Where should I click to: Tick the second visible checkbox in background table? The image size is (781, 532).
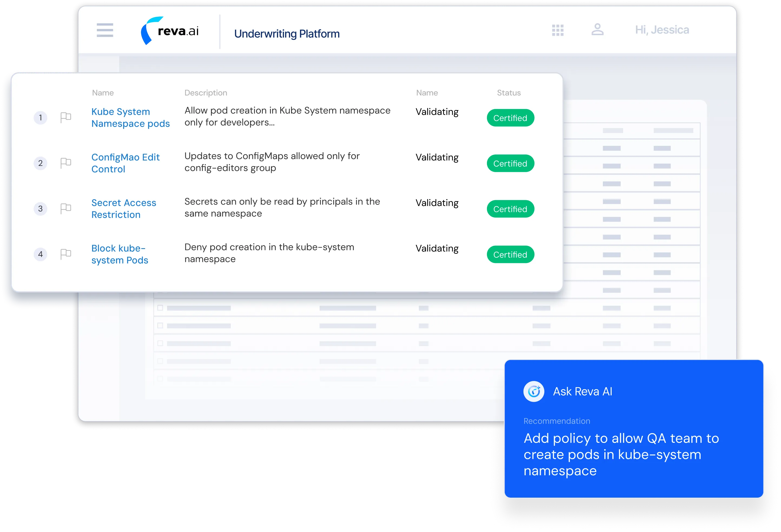[160, 326]
